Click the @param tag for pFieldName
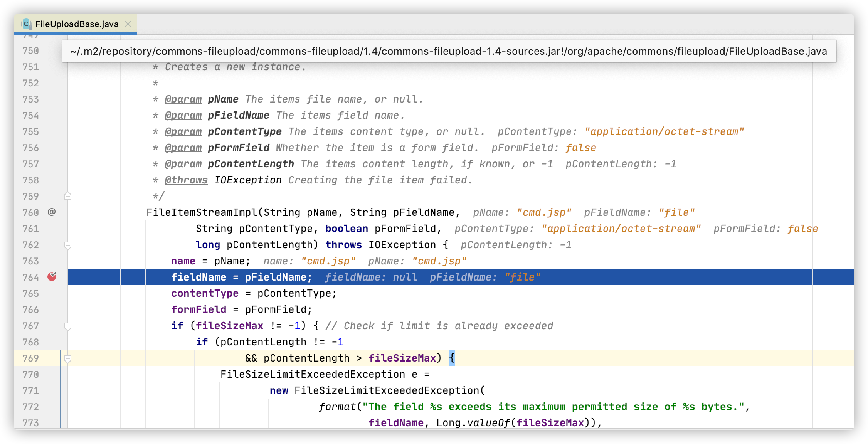The height and width of the screenshot is (444, 868). (x=183, y=116)
